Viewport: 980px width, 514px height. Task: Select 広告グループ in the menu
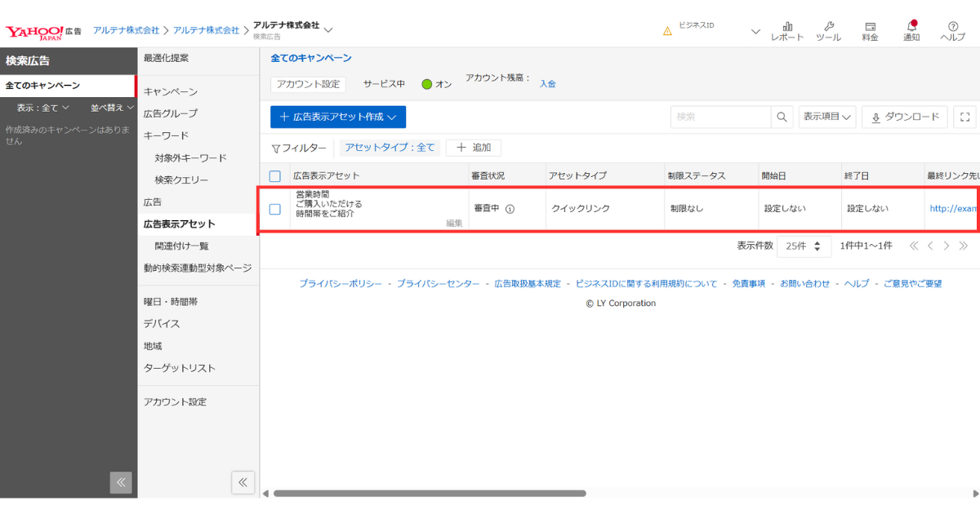171,113
